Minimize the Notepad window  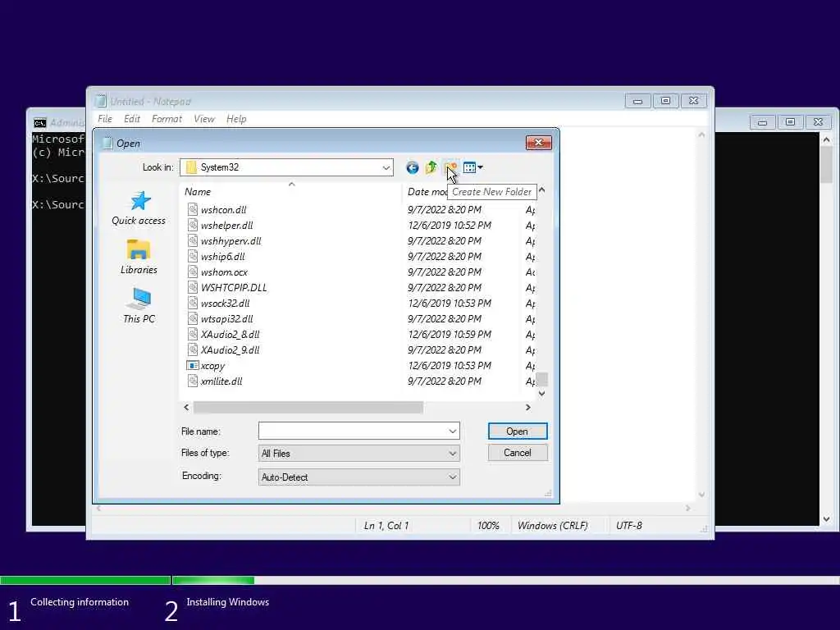637,101
